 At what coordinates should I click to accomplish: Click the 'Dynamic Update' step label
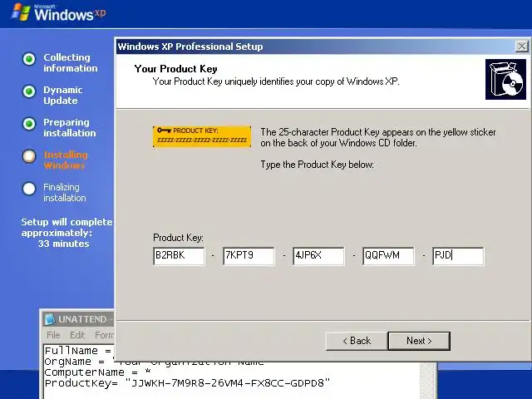pyautogui.click(x=63, y=96)
